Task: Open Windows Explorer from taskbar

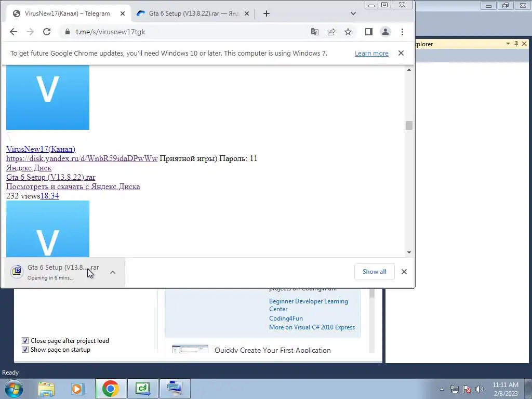Action: [x=46, y=389]
